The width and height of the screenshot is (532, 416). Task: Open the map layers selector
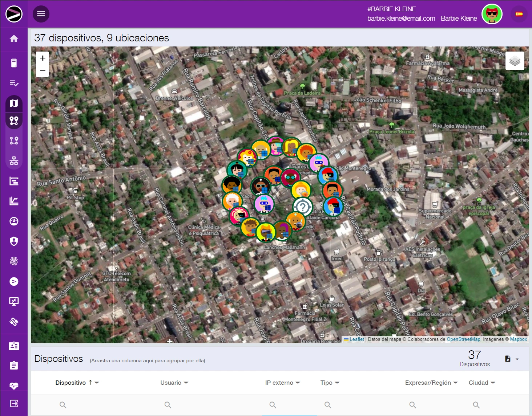[515, 61]
